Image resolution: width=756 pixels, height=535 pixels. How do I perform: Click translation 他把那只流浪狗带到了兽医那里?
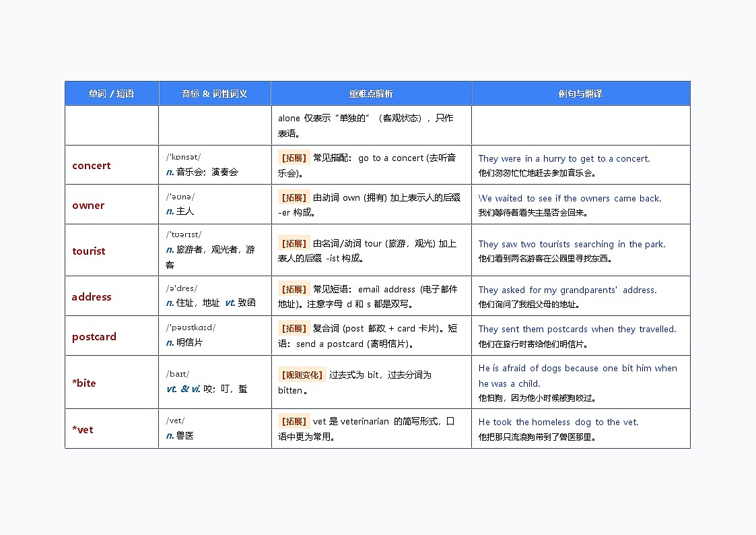click(537, 437)
